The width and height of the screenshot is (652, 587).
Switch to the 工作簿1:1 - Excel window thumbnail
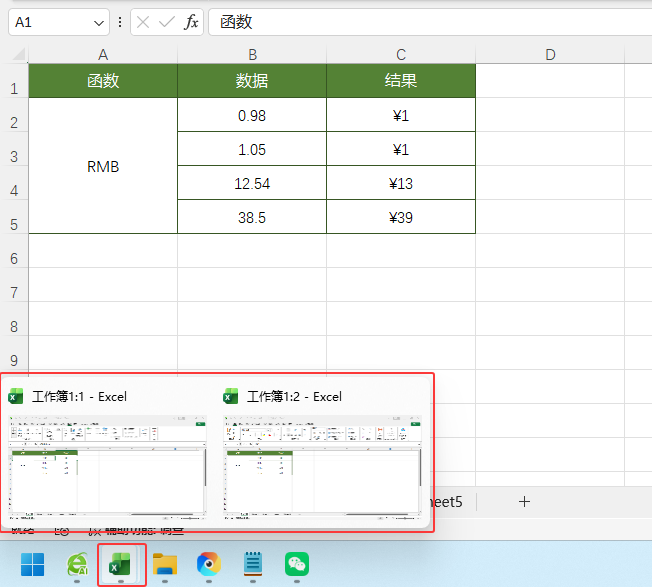(107, 467)
